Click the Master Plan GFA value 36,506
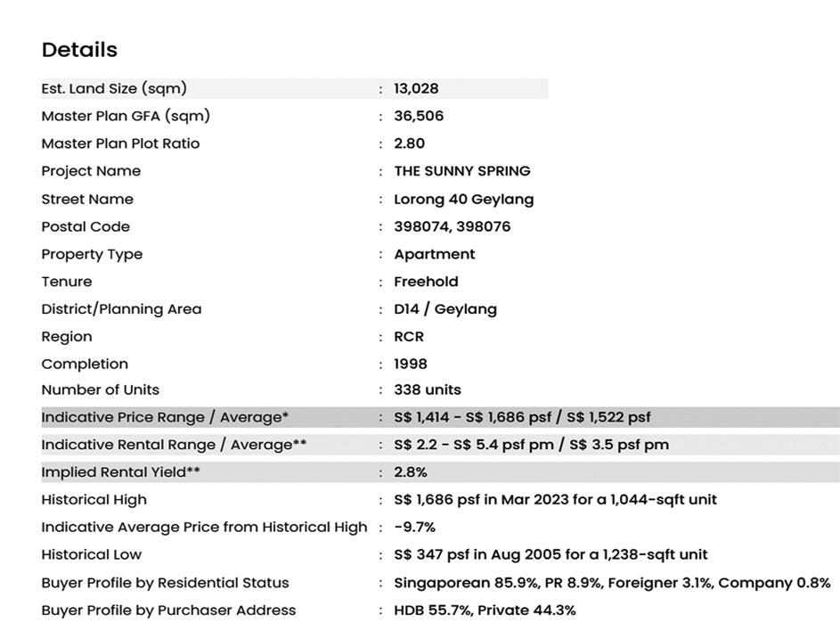Screen dimensions: 840x639 (x=419, y=116)
